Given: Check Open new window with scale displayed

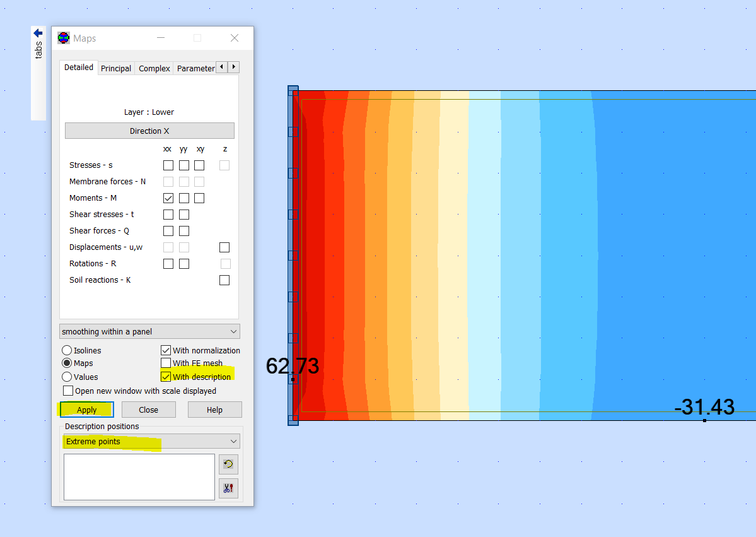Looking at the screenshot, I should pyautogui.click(x=68, y=390).
